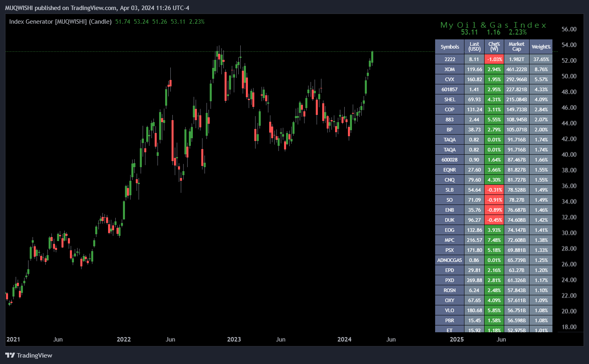The image size is (589, 364).
Task: Click the 601857 symbol cell
Action: [x=450, y=89]
